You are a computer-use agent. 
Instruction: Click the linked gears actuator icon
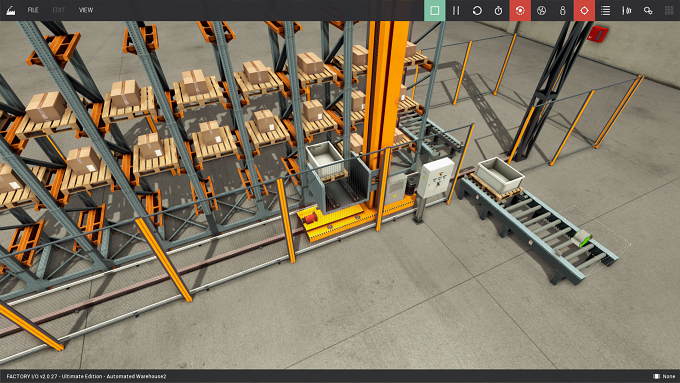click(648, 10)
